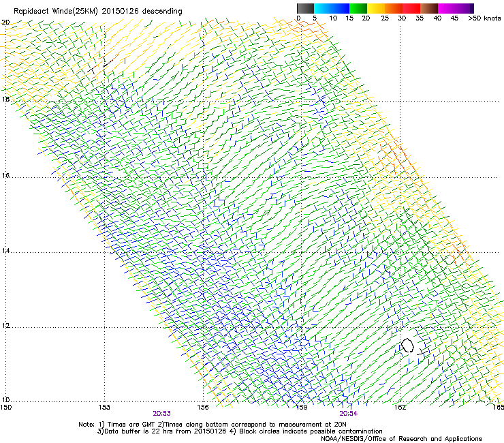Click the longitude label '156'
This screenshot has width=504, height=443.
(203, 408)
